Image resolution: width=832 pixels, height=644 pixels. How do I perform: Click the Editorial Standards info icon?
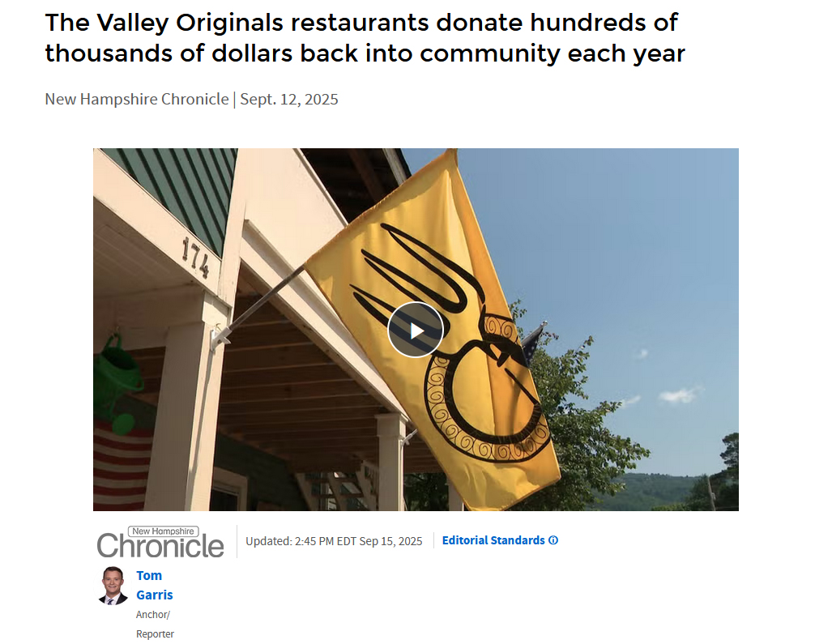tap(553, 540)
